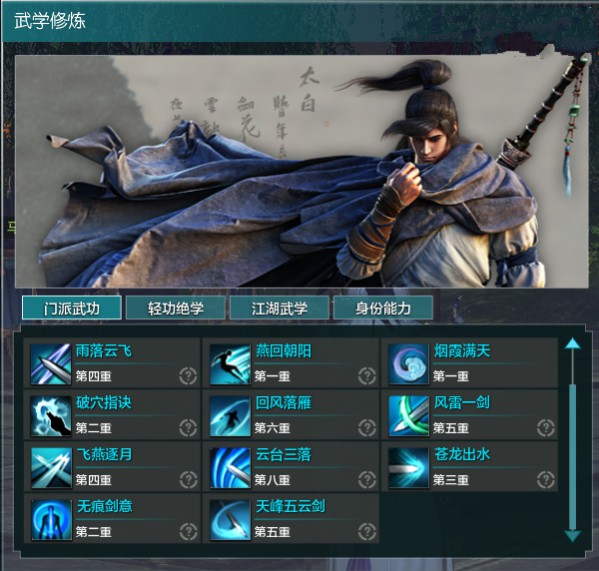Screen dimensions: 599x571
Task: Select the 雨落云飞 skill icon
Action: [51, 364]
